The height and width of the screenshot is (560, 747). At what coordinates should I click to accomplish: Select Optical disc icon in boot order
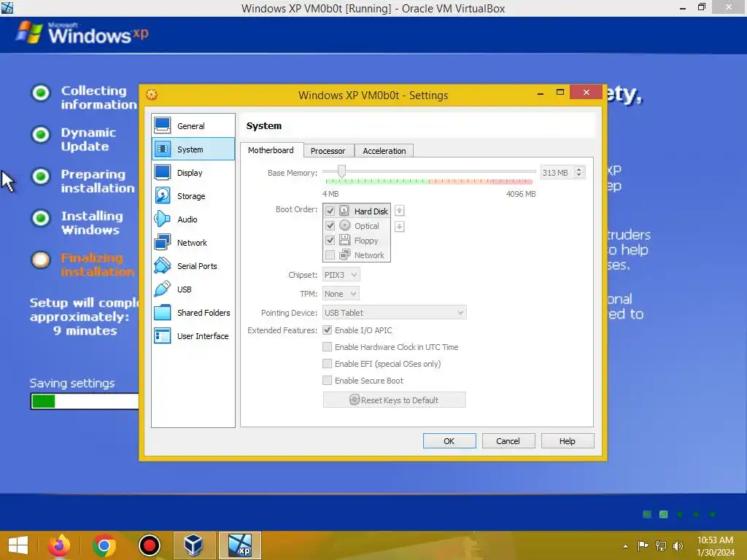[344, 225]
